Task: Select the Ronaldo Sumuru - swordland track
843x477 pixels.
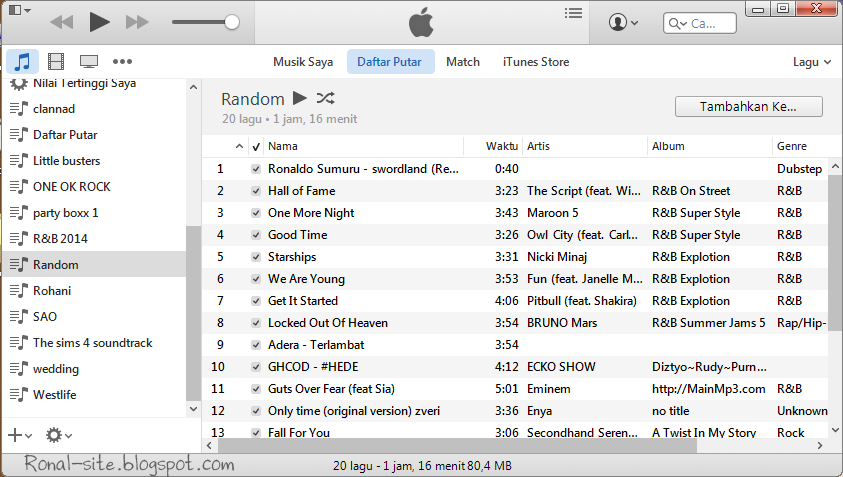Action: tap(515, 169)
